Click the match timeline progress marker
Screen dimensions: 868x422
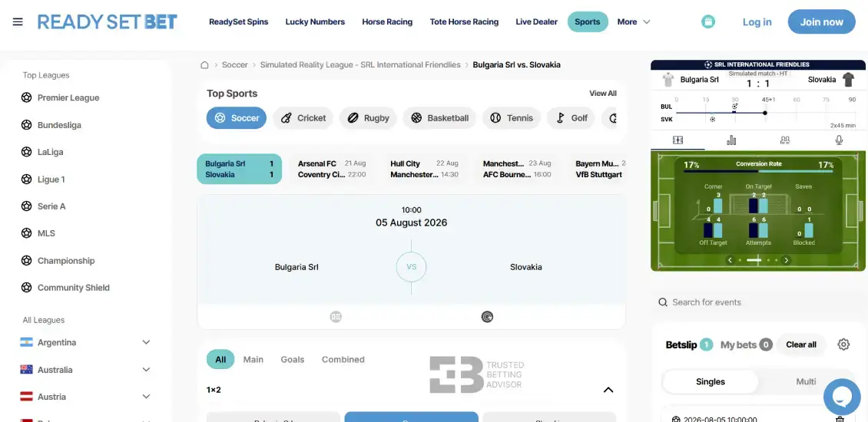point(765,113)
